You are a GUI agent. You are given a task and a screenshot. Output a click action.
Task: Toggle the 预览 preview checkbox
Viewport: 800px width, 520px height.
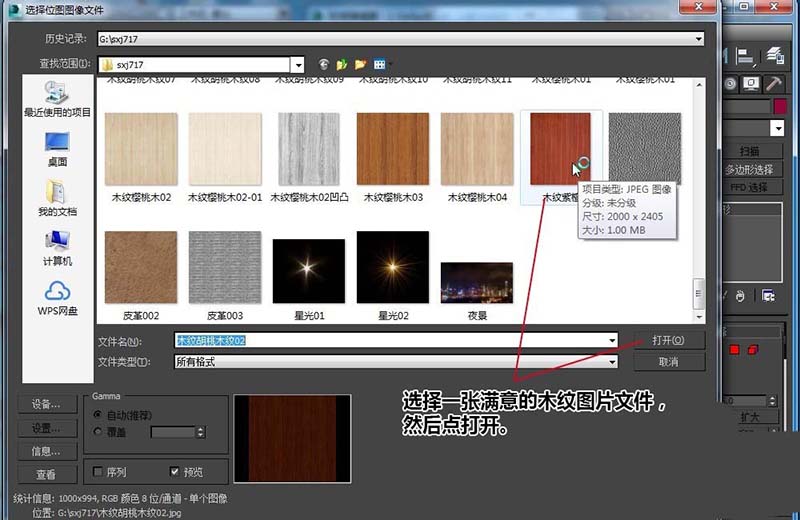coord(174,472)
